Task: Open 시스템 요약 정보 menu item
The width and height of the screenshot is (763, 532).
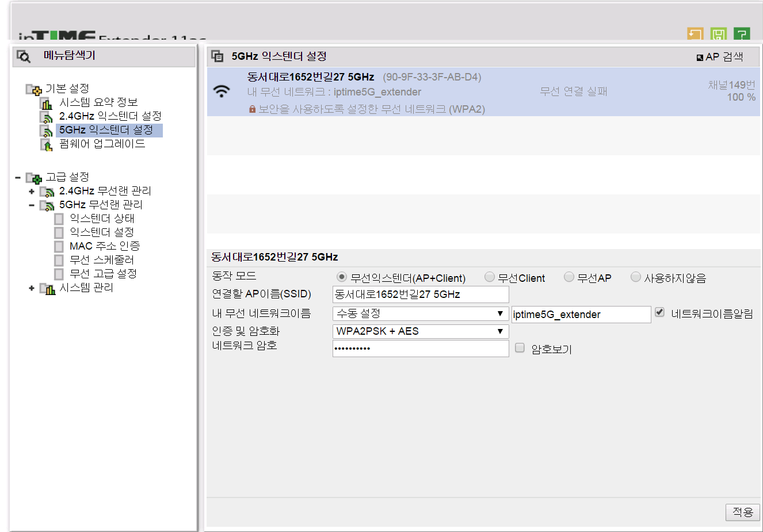Action: (98, 102)
